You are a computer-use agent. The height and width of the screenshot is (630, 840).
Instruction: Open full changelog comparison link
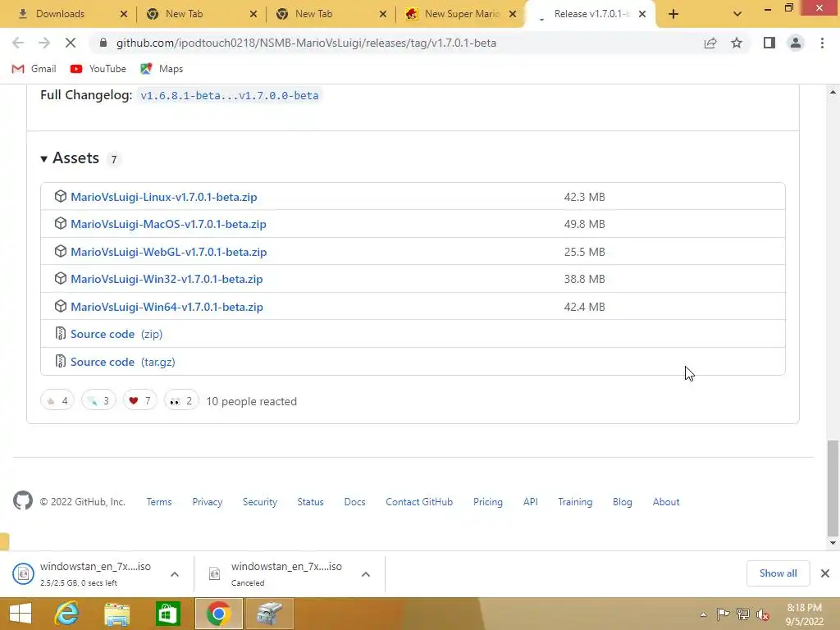pyautogui.click(x=230, y=95)
